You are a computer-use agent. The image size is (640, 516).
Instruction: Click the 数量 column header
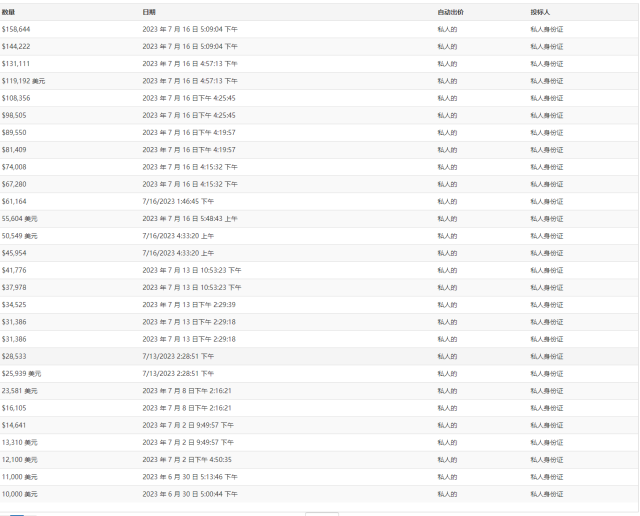[8, 12]
